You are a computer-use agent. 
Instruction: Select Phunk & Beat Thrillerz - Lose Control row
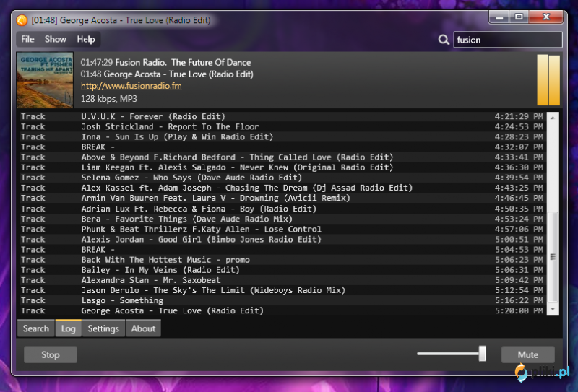(282, 229)
